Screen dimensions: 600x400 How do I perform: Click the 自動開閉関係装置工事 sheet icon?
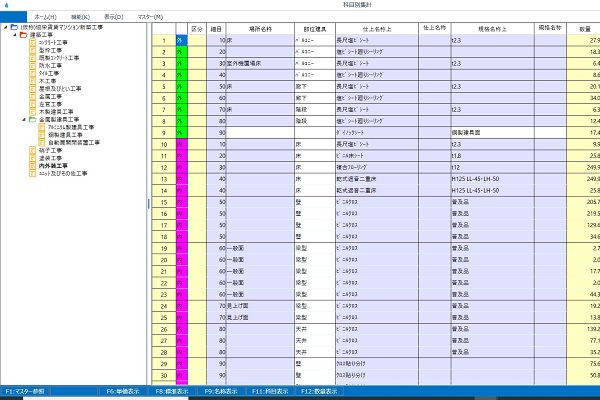pos(42,142)
